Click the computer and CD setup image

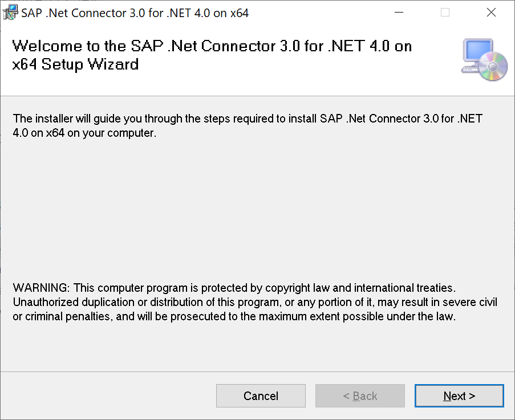tap(484, 60)
